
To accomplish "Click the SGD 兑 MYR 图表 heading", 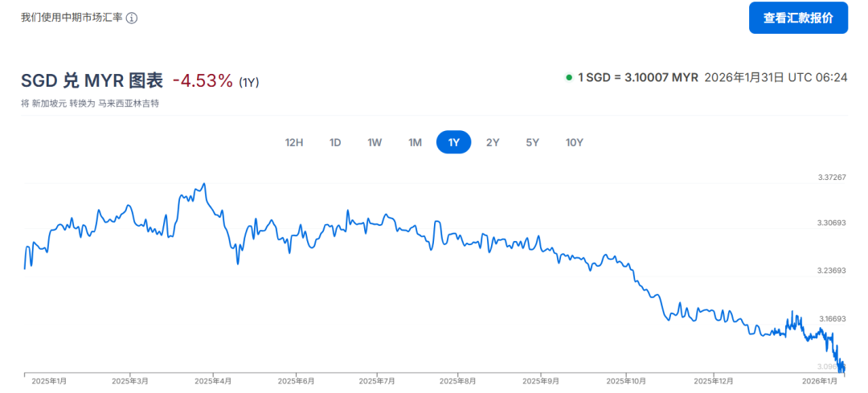I will coord(92,80).
